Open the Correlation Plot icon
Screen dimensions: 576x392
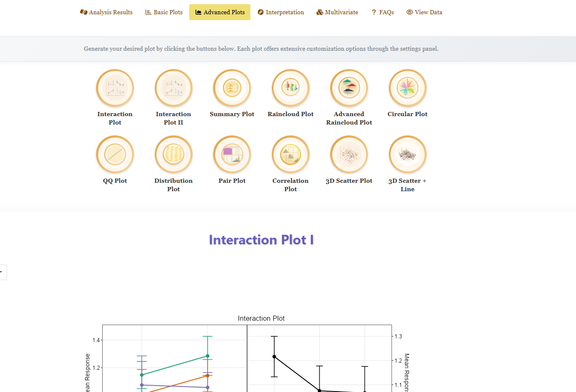291,154
